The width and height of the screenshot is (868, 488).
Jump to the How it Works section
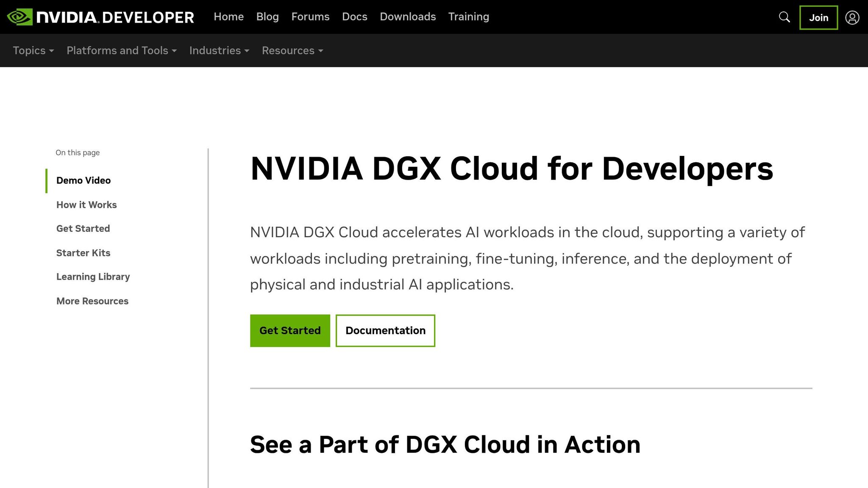tap(86, 205)
